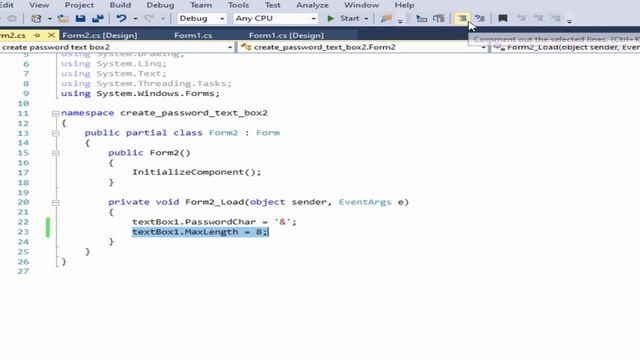640x360 pixels.
Task: Click the selected textBox1.MaxLength = 8 line
Action: 200,232
